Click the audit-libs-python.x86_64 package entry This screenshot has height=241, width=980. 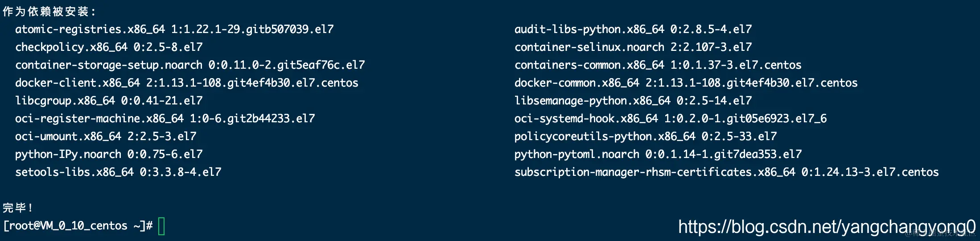pos(633,29)
